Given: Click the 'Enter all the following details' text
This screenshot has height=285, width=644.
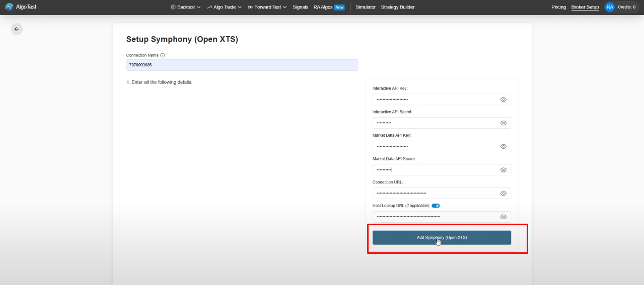Looking at the screenshot, I should coord(162,82).
